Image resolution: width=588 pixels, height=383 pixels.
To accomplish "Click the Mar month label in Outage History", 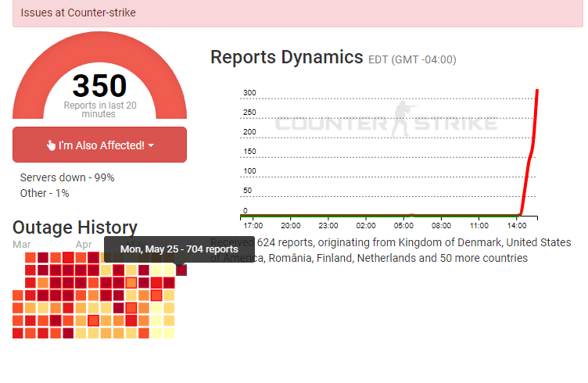I will coord(22,245).
